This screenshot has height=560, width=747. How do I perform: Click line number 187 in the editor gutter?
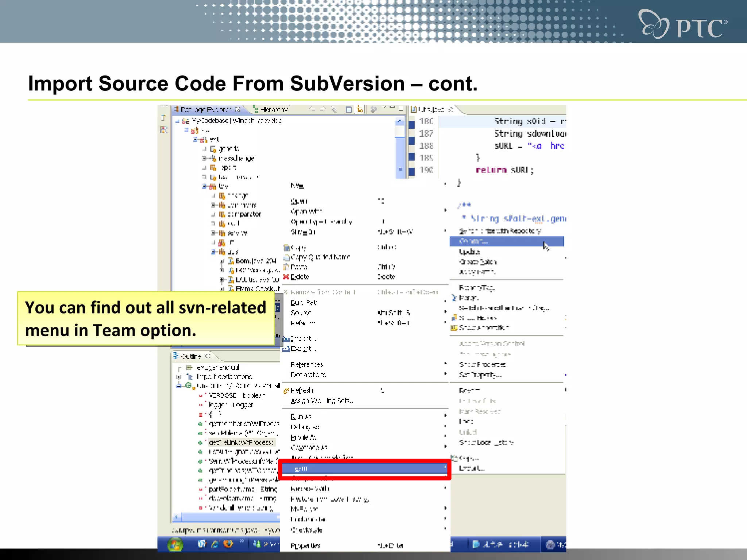click(426, 134)
